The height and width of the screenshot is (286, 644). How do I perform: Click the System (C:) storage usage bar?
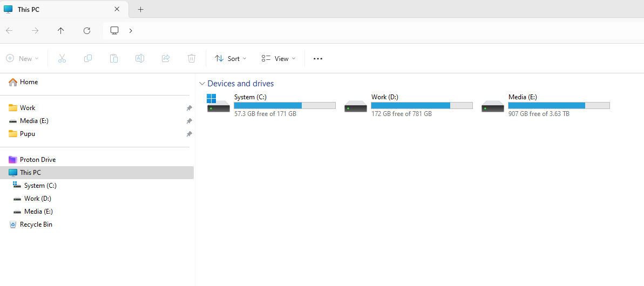point(284,106)
